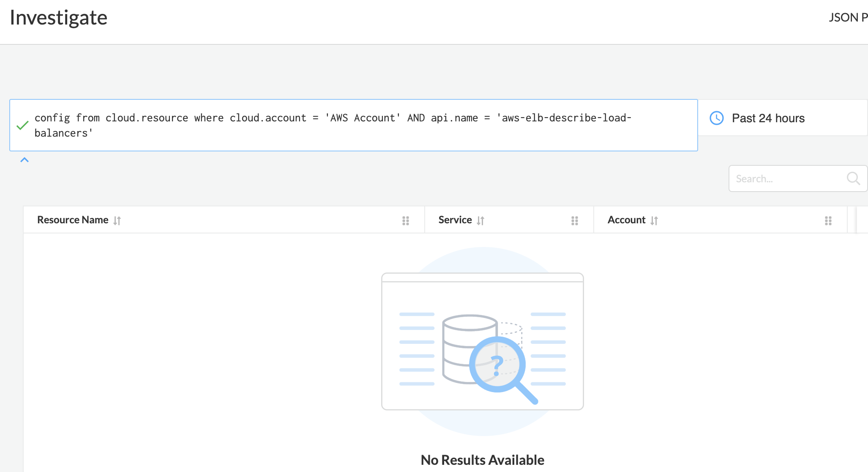Viewport: 868px width, 472px height.
Task: Click the green query valid checkmark
Action: click(22, 125)
